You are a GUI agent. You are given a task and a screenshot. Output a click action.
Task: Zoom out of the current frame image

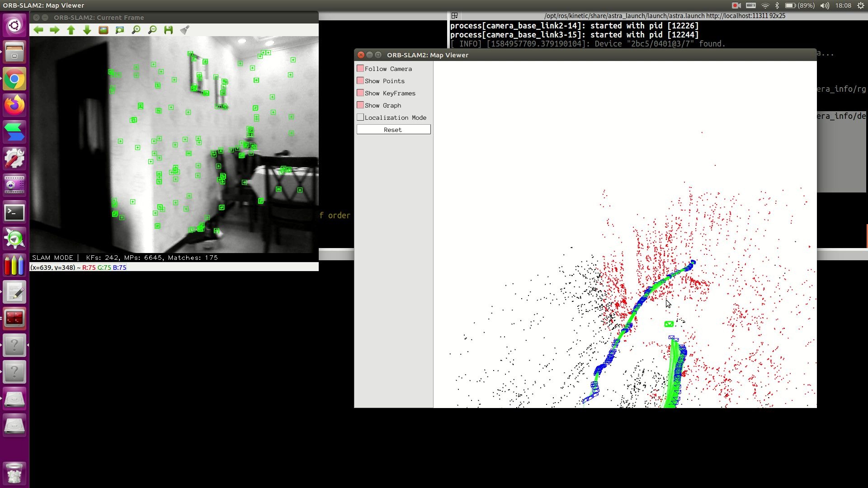[152, 30]
